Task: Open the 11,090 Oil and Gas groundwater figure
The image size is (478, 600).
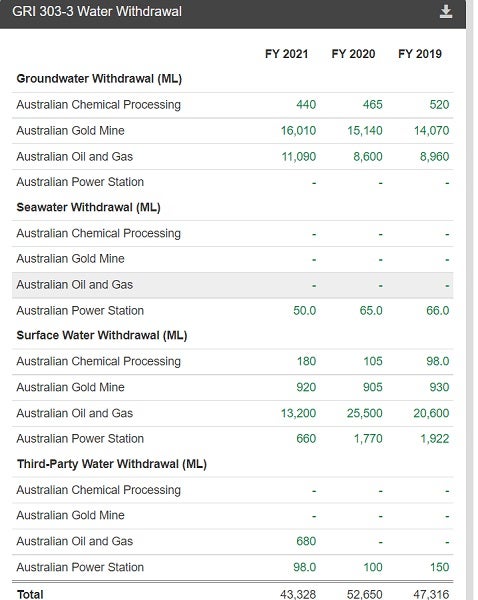Action: click(x=299, y=157)
